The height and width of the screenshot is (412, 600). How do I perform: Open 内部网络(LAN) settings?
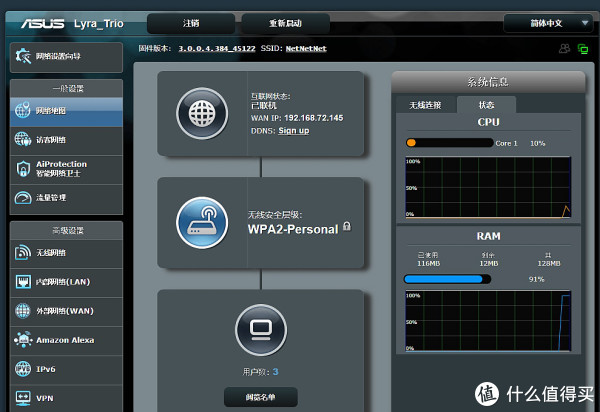coord(64,282)
